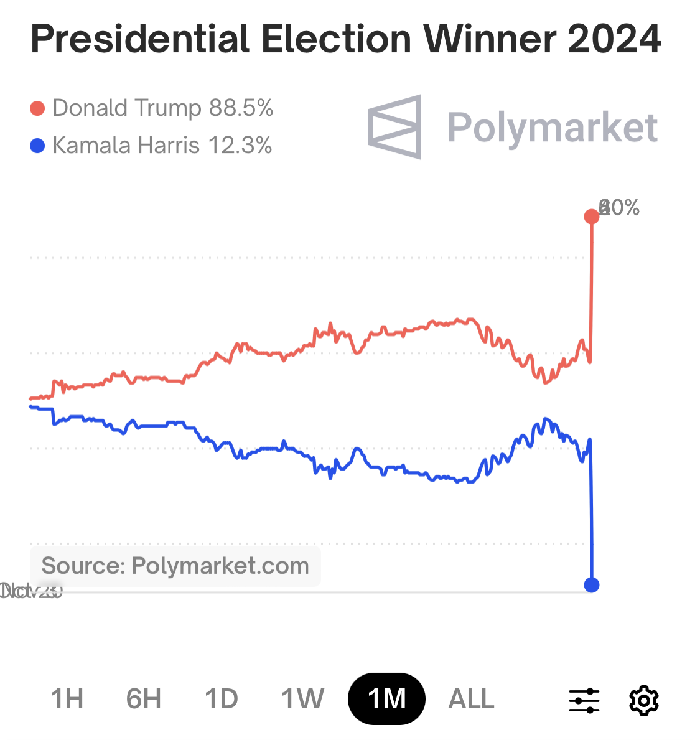Select the 1D time range tab
Screen dimensions: 700x740
[x=222, y=699]
